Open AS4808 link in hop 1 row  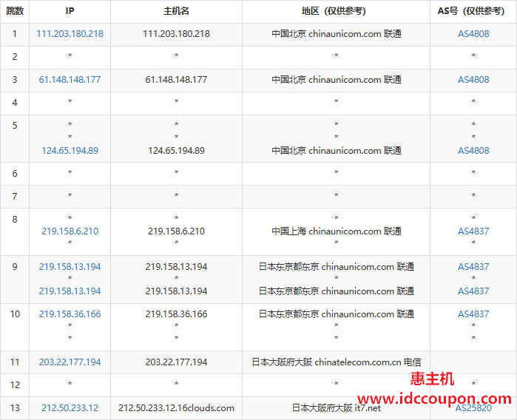click(473, 34)
